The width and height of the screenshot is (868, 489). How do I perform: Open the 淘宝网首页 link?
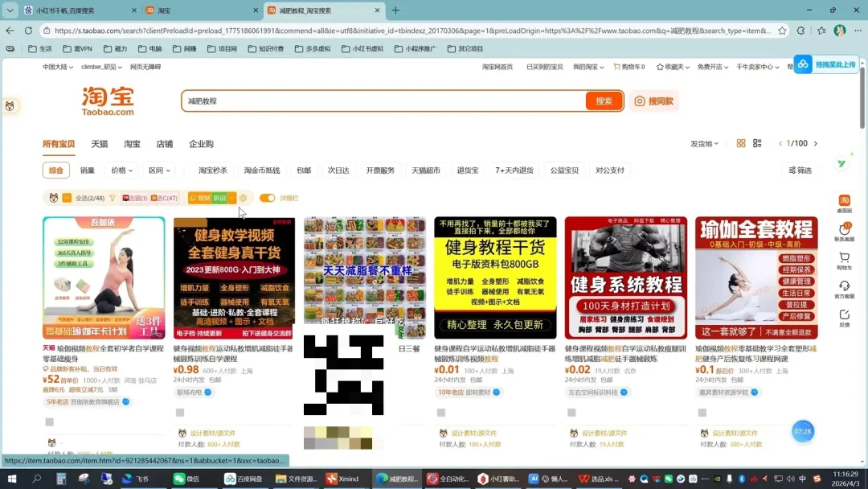tap(497, 67)
